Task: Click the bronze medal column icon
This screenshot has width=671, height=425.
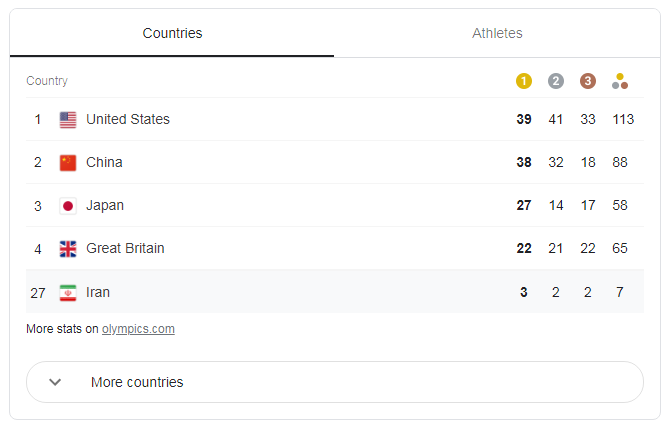Action: pyautogui.click(x=588, y=81)
